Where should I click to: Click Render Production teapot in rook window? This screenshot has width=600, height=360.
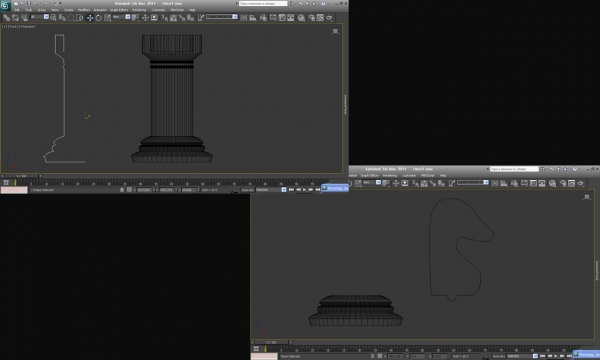click(x=329, y=18)
